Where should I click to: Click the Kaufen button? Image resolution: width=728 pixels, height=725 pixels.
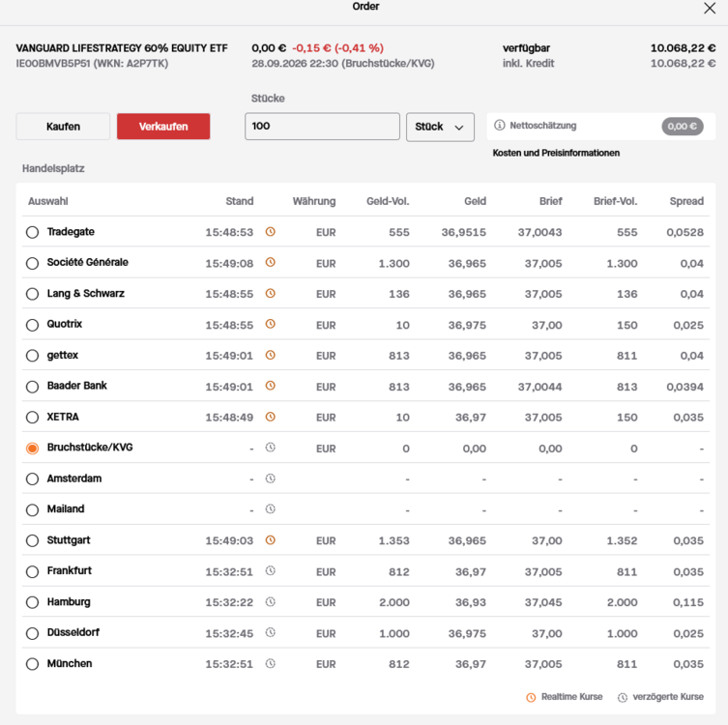[63, 127]
